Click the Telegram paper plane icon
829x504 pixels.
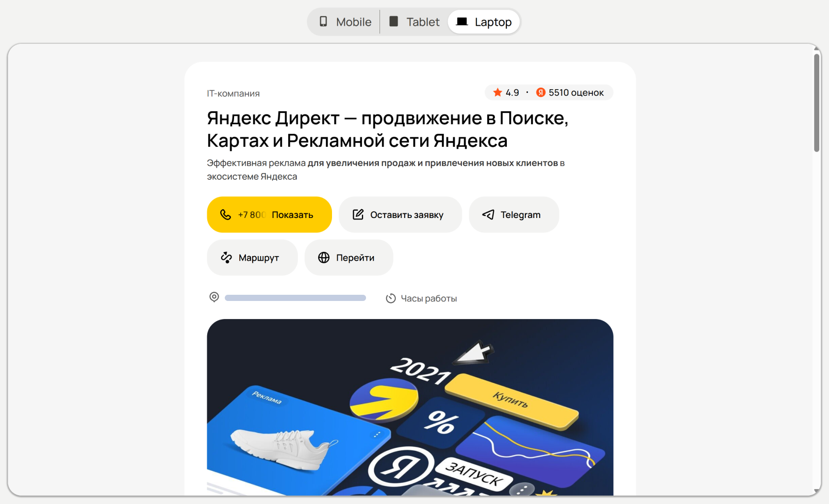[488, 214]
